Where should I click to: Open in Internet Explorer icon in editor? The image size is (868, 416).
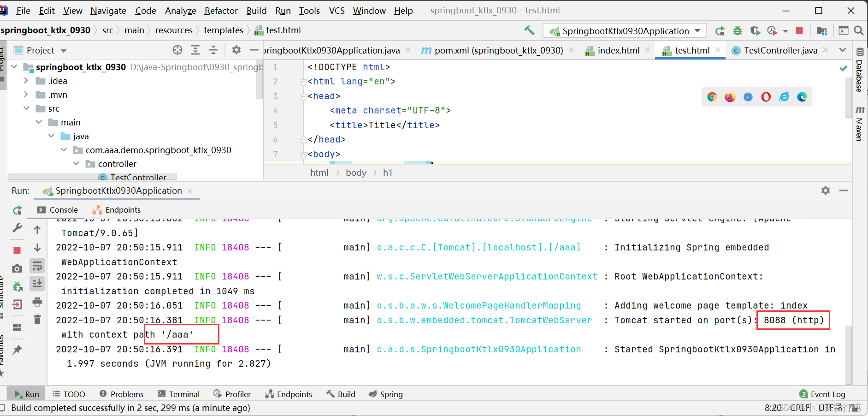tap(784, 97)
